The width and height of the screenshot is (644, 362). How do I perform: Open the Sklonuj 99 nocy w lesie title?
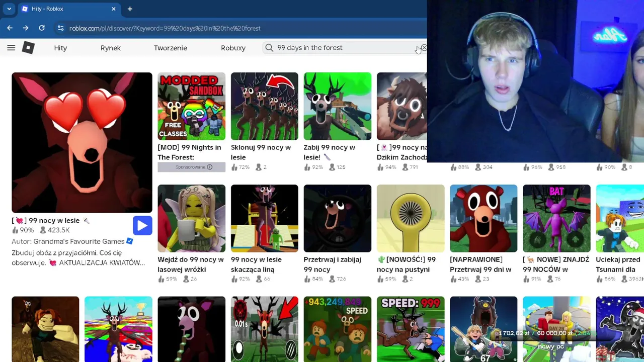261,152
